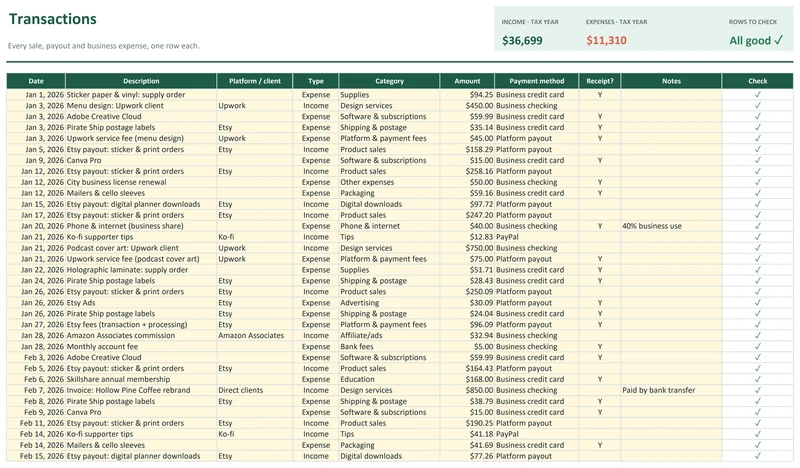The image size is (800, 468).
Task: Click the $750.00 amount cell
Action: point(467,248)
